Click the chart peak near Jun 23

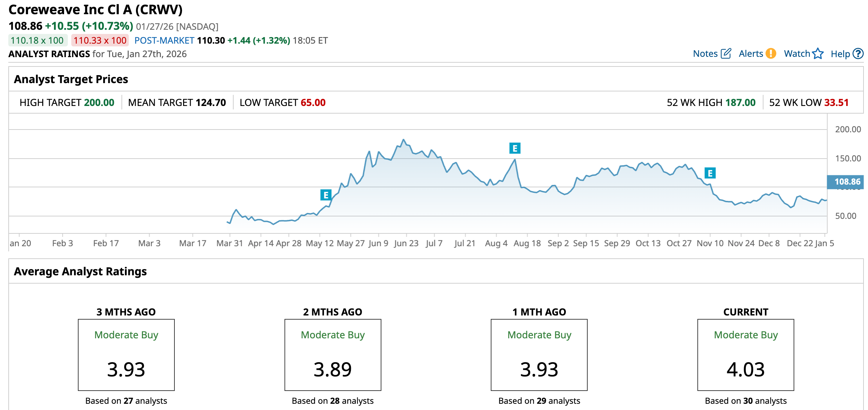pyautogui.click(x=403, y=140)
